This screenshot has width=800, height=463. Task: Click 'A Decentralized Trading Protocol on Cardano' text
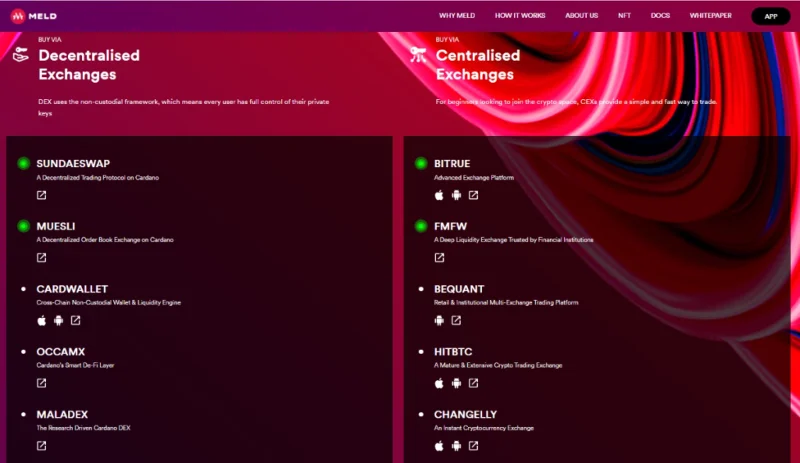(x=97, y=178)
